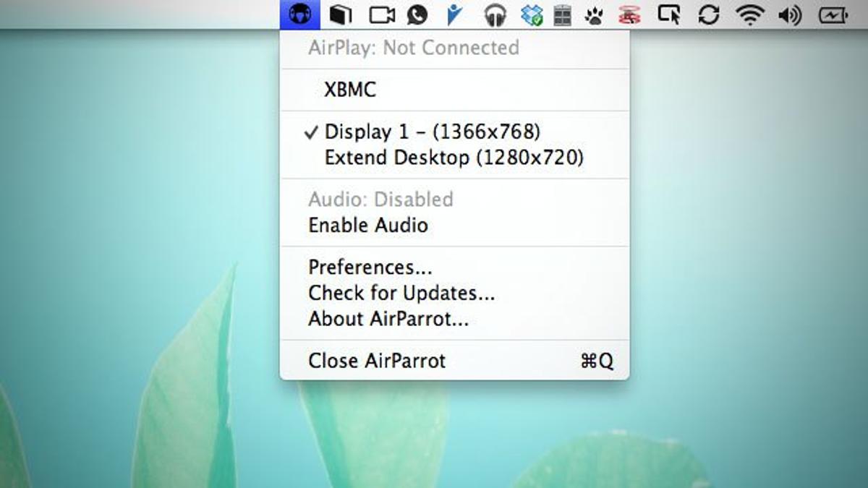Open the Wi-Fi status menu
Screen dimensions: 868x488
point(750,14)
